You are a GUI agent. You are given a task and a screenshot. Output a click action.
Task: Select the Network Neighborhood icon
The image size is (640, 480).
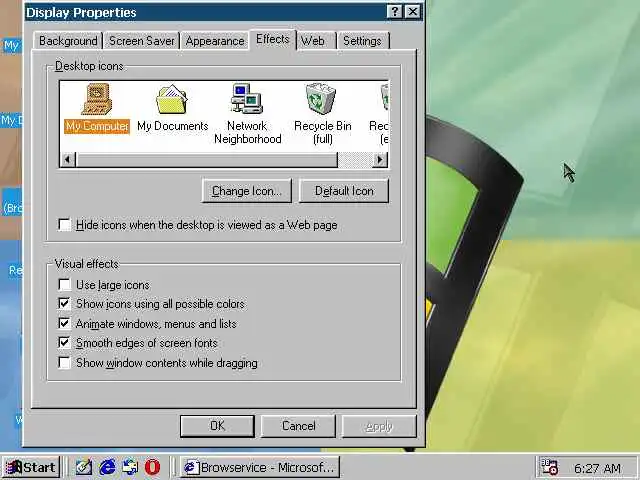pyautogui.click(x=247, y=114)
